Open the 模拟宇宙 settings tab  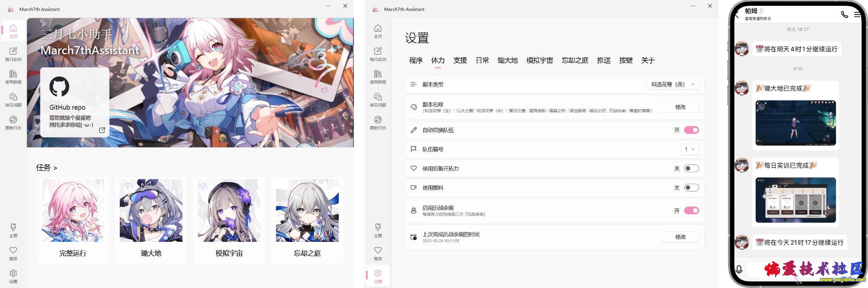(x=540, y=60)
